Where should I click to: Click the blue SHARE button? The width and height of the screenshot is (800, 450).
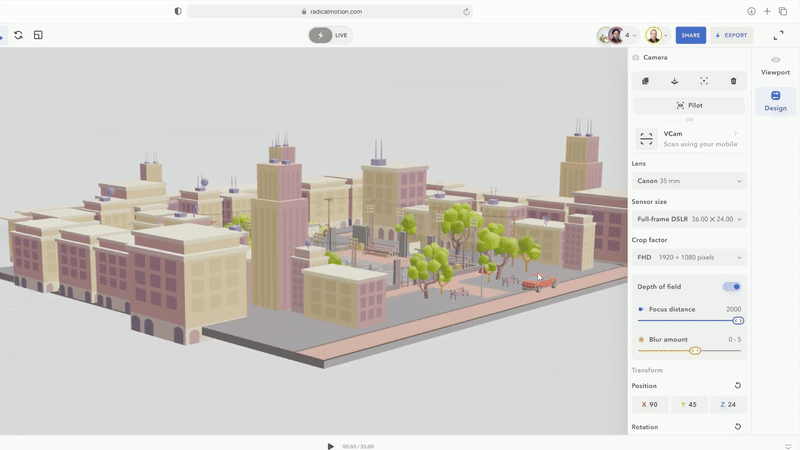(690, 35)
